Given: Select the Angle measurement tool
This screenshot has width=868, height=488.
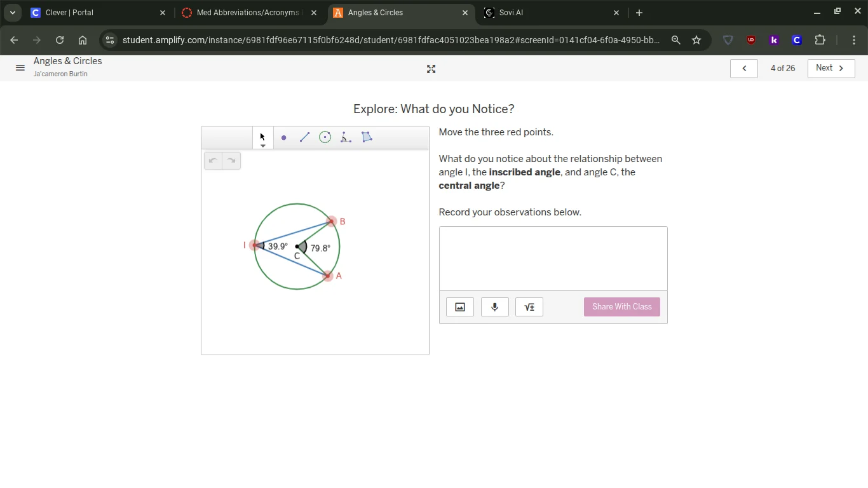Looking at the screenshot, I should pos(346,137).
